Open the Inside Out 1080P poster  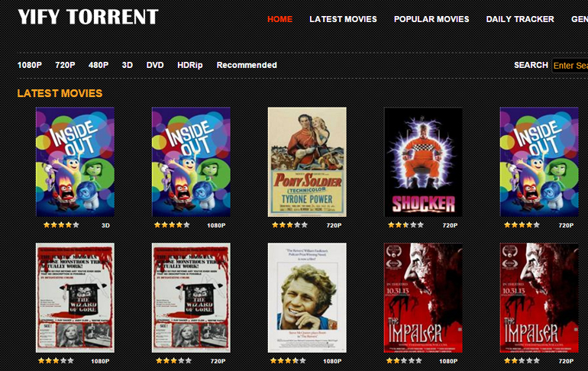[191, 162]
